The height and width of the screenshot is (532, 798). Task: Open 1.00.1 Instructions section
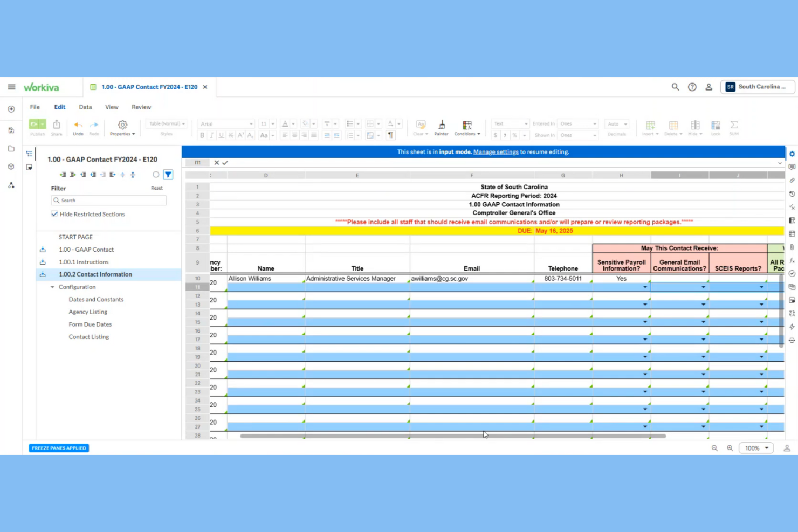84,262
